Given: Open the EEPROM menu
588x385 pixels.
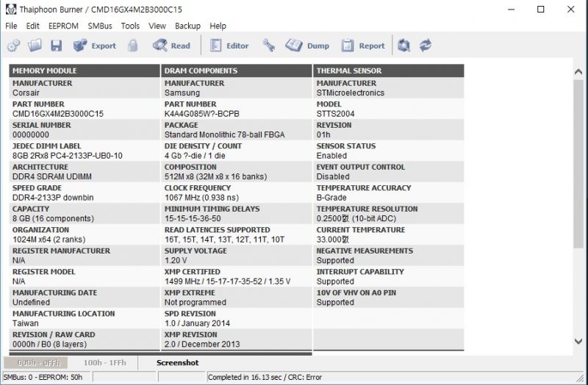Looking at the screenshot, I should click(x=63, y=26).
